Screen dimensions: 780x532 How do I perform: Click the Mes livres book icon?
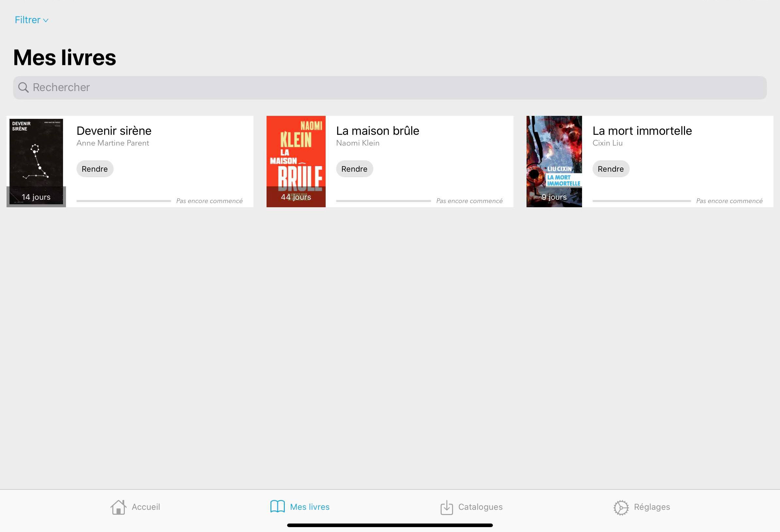tap(278, 507)
